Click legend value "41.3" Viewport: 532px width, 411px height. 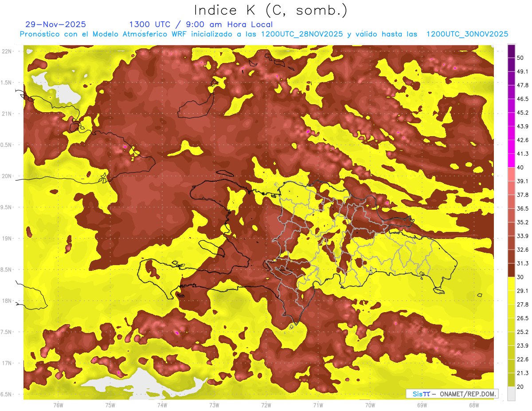522,154
